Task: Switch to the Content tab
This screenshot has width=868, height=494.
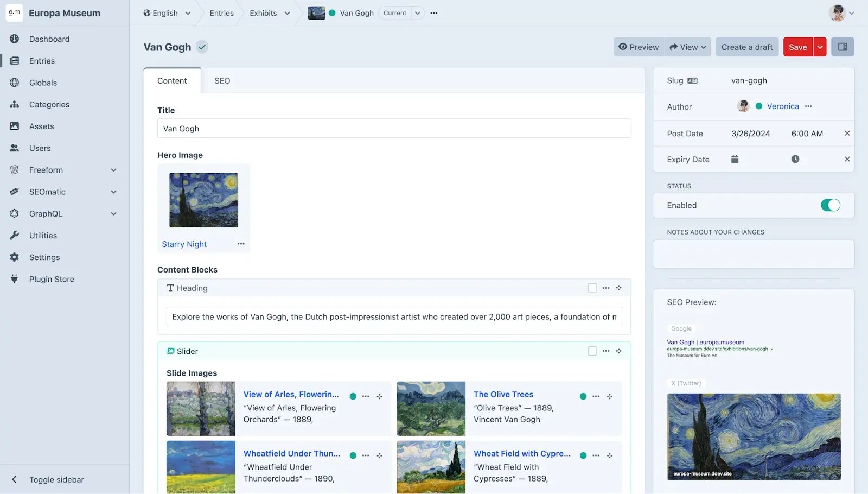Action: (172, 81)
